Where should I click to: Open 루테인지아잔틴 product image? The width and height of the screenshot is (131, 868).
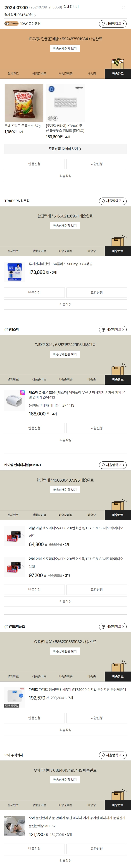click(15, 272)
